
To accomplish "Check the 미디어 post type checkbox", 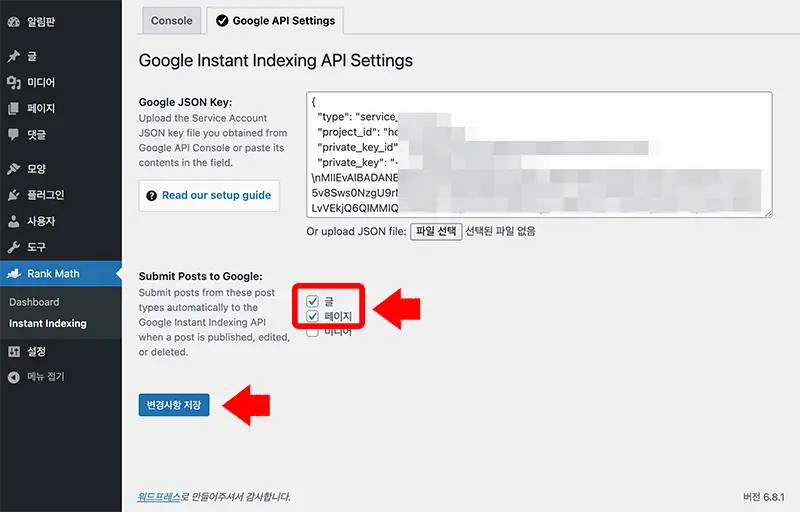I will point(313,332).
